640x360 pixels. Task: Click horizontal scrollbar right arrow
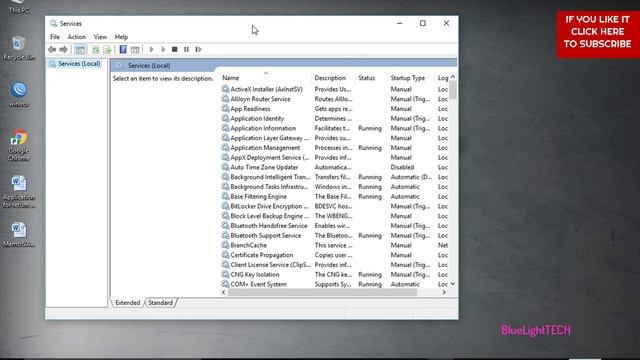444,292
